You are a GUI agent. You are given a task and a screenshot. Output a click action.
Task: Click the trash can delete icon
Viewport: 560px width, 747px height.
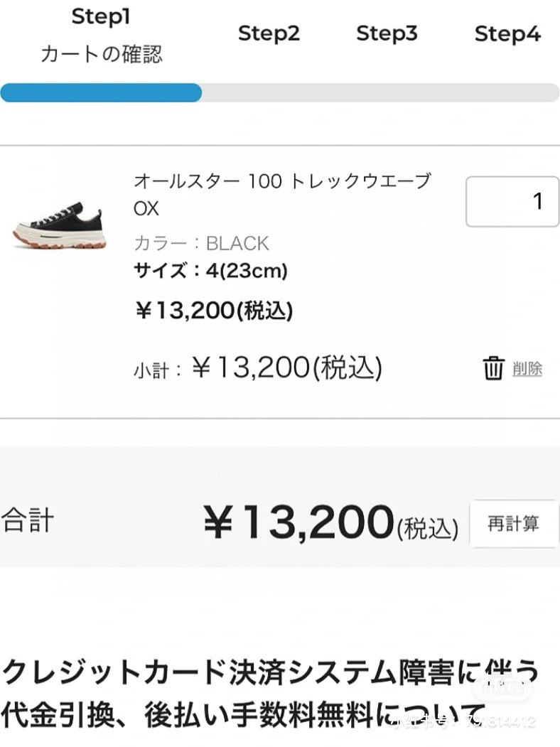(x=493, y=369)
